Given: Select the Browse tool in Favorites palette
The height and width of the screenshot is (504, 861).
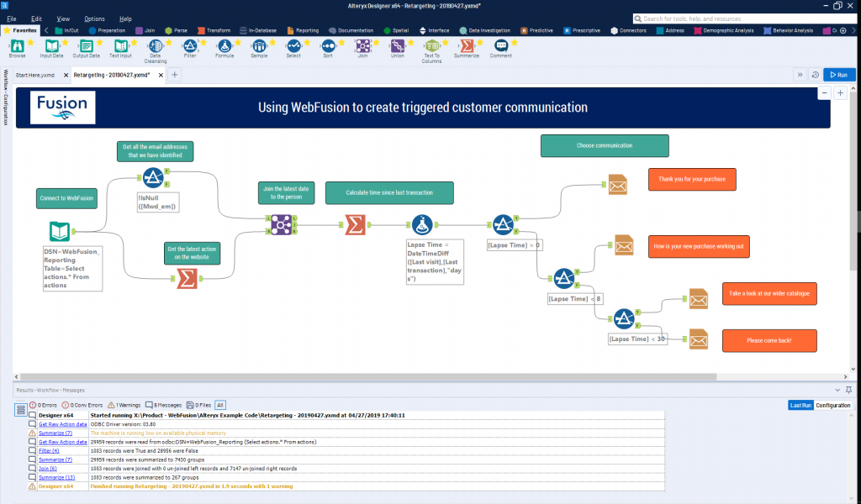Looking at the screenshot, I should pos(17,46).
